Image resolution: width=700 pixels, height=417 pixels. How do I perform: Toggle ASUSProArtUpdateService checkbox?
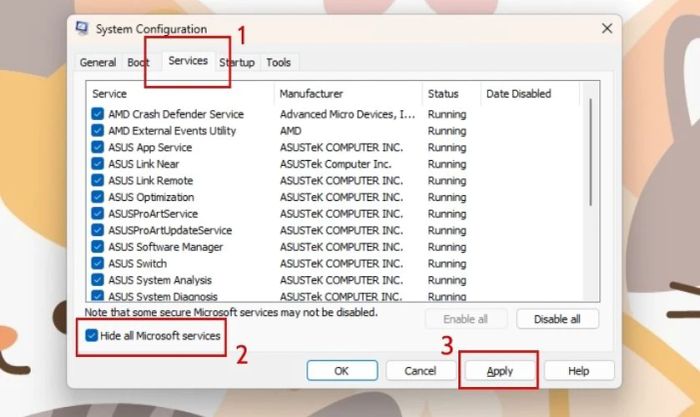[x=97, y=230]
